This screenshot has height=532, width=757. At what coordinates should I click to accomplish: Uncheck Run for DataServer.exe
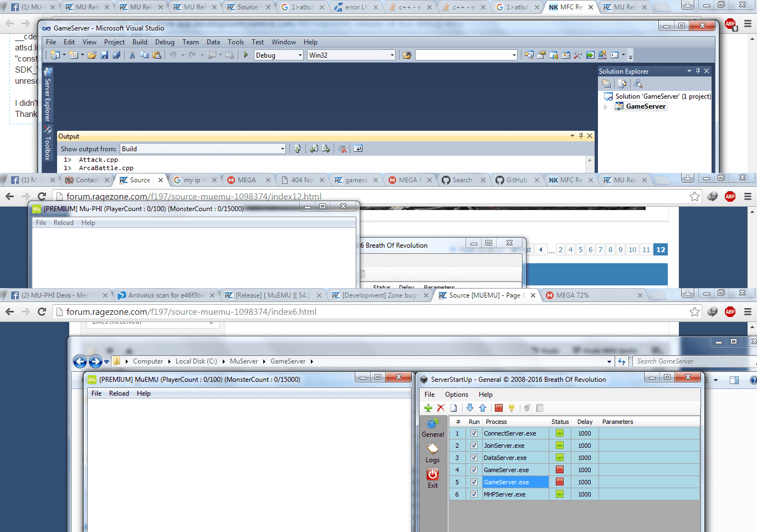coord(474,458)
